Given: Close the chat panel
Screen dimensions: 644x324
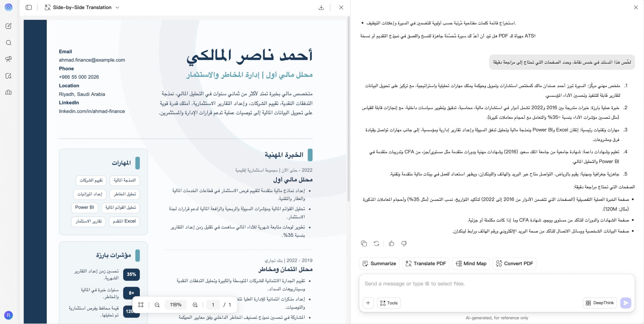Looking at the screenshot, I should [x=636, y=7].
